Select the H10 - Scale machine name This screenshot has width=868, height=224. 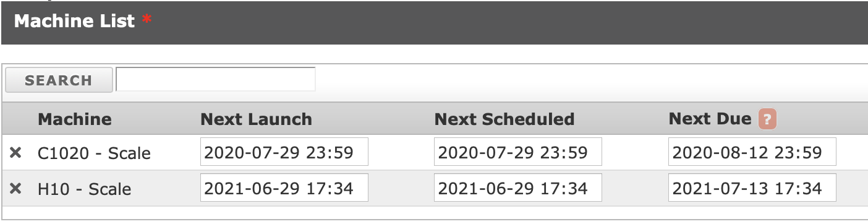coord(84,189)
